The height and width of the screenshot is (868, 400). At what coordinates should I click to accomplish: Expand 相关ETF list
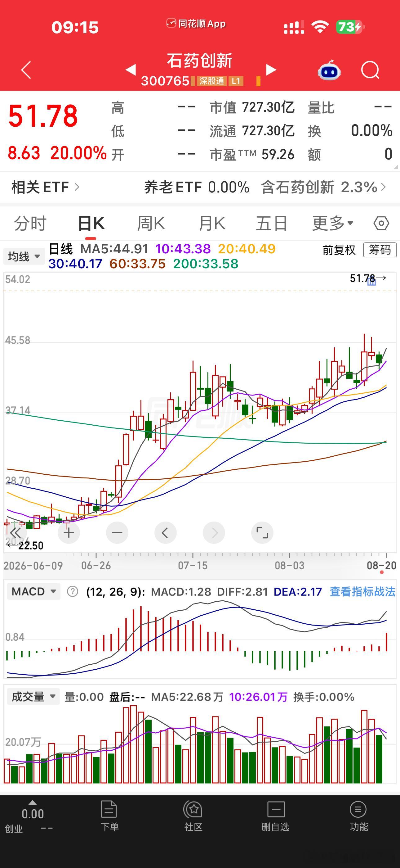click(46, 187)
